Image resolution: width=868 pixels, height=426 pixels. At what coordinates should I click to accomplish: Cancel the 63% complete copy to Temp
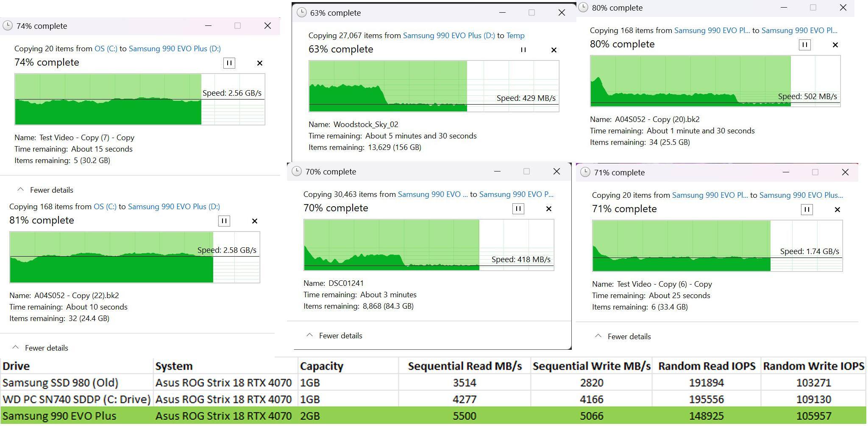coord(554,50)
